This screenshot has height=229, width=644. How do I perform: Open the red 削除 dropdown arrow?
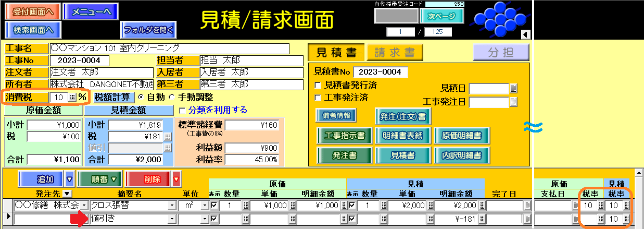pos(176,179)
